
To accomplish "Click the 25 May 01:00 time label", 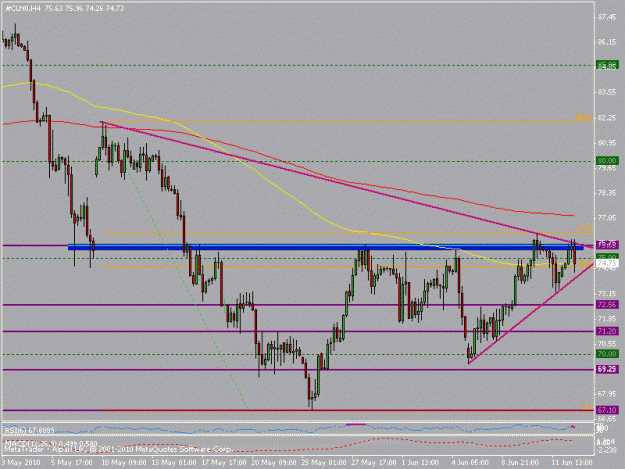I will click(324, 463).
